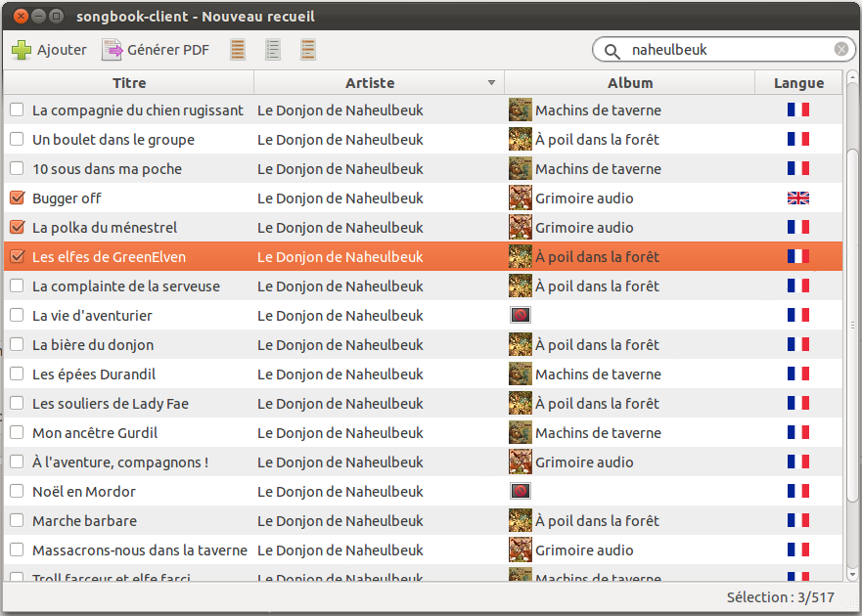Click the Langue column header
This screenshot has height=616, width=862.
(x=798, y=83)
